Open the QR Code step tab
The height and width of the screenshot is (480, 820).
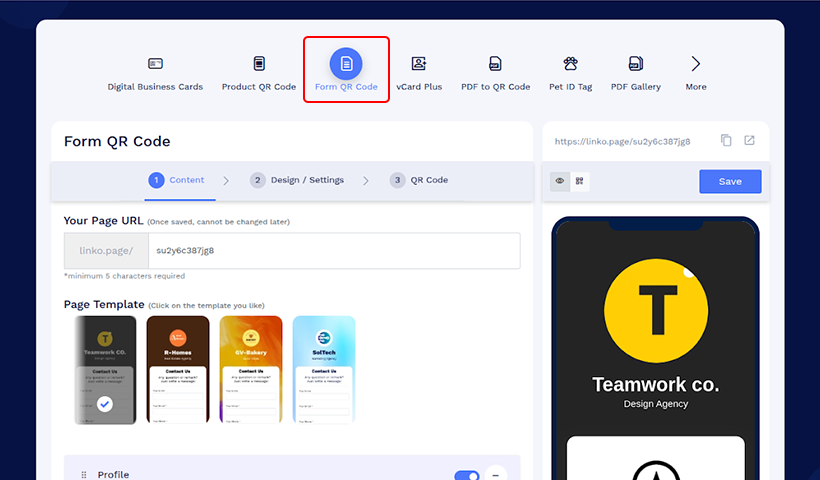coord(419,180)
